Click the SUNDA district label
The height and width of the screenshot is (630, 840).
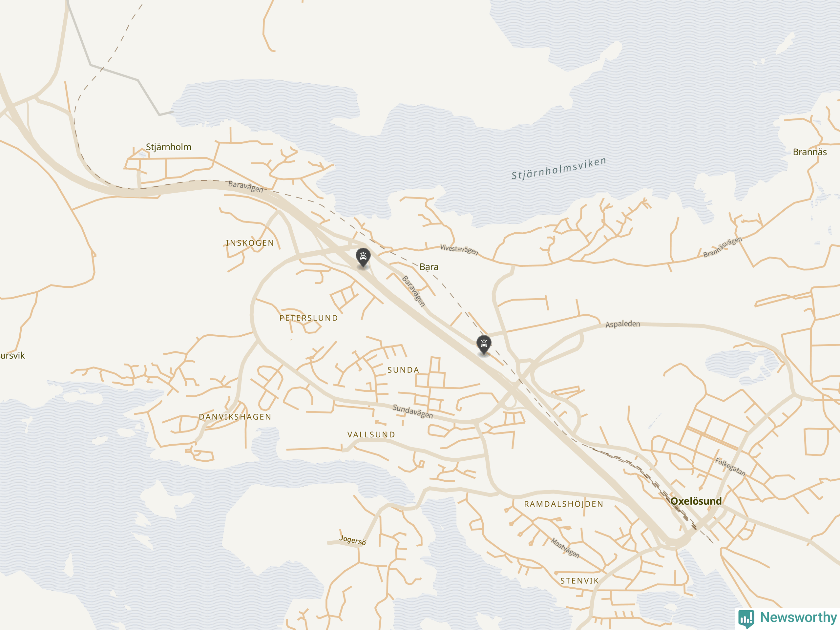403,370
